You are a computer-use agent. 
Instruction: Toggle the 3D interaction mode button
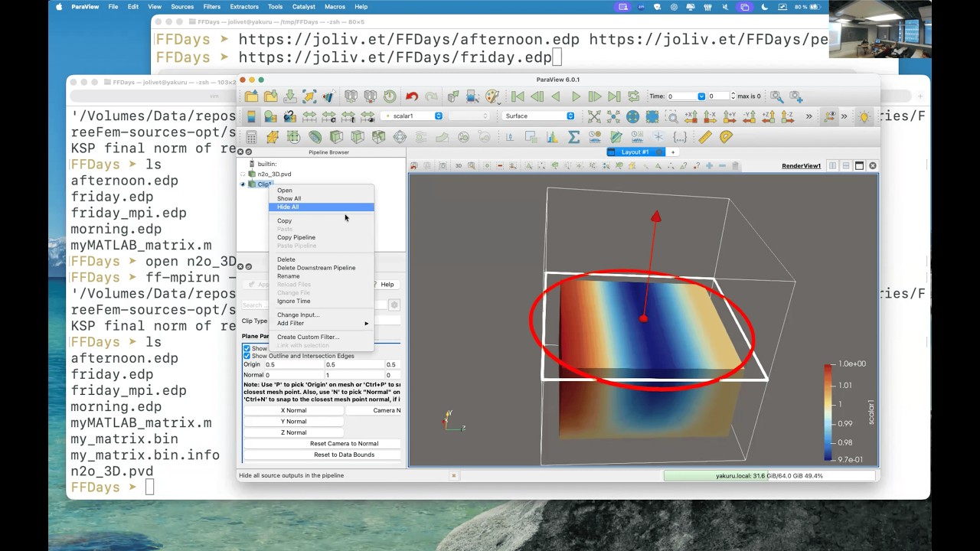[x=459, y=165]
